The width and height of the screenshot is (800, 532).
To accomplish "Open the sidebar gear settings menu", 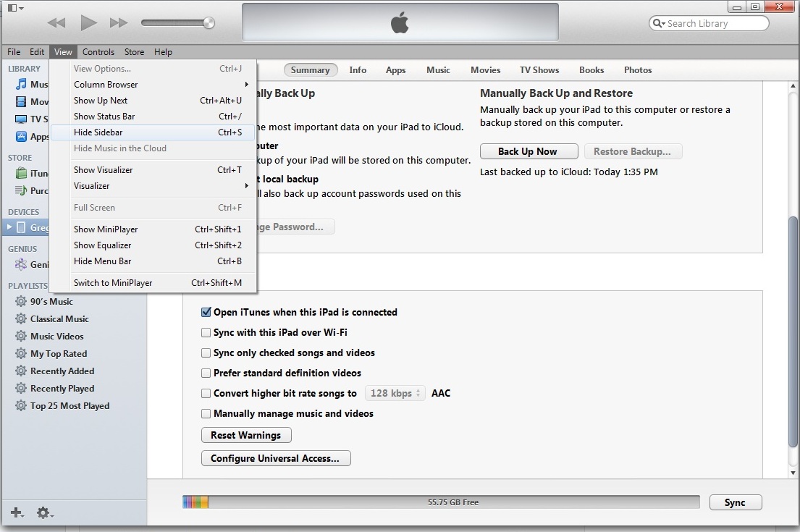I will [44, 512].
